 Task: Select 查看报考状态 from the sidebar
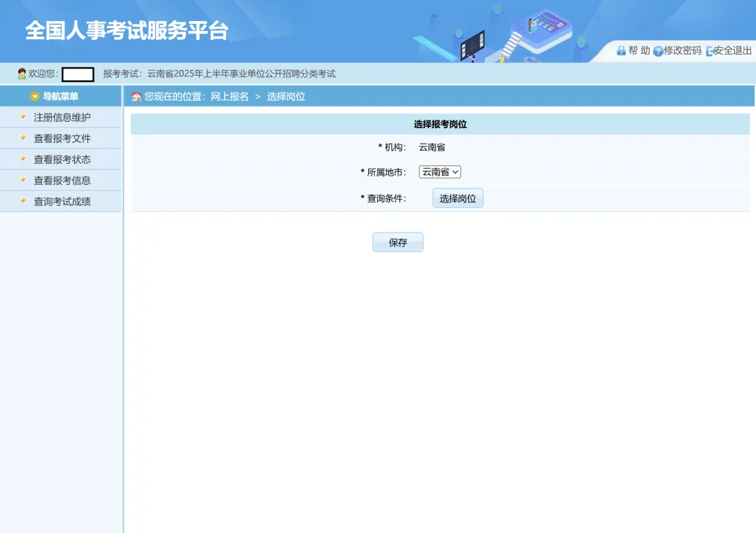pos(62,160)
